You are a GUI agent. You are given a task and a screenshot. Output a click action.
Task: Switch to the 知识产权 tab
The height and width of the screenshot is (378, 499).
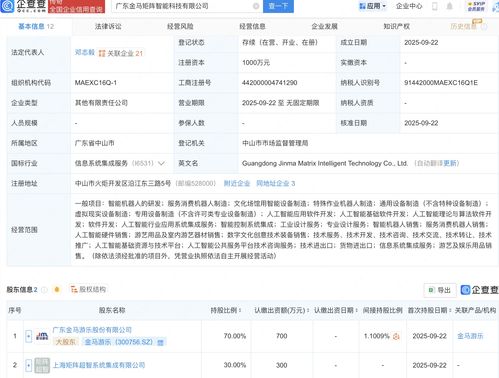396,26
